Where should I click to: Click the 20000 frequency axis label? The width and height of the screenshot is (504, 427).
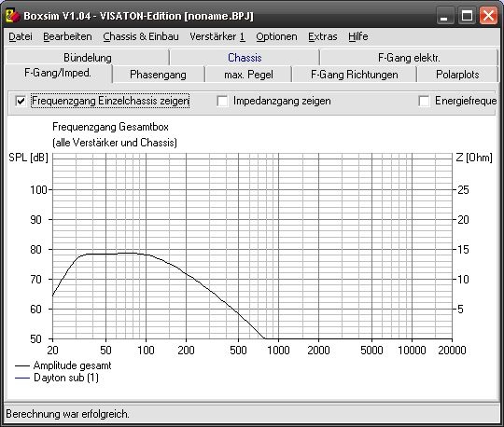tap(452, 351)
